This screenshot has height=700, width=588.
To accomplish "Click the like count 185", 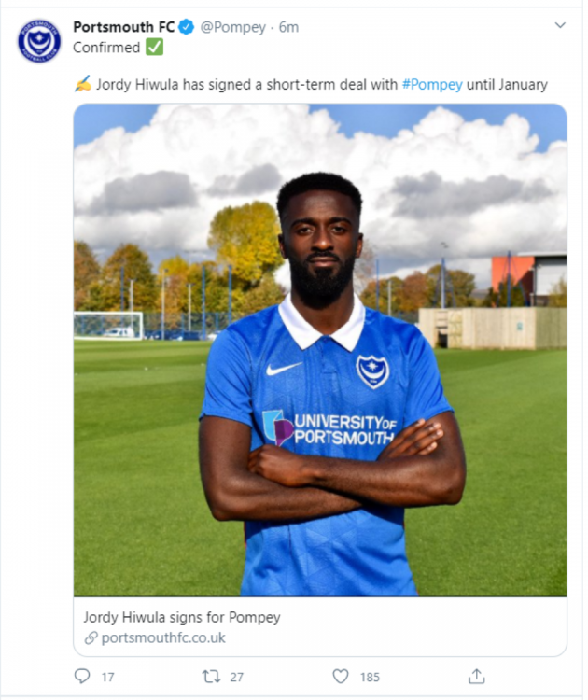I will coord(370,678).
